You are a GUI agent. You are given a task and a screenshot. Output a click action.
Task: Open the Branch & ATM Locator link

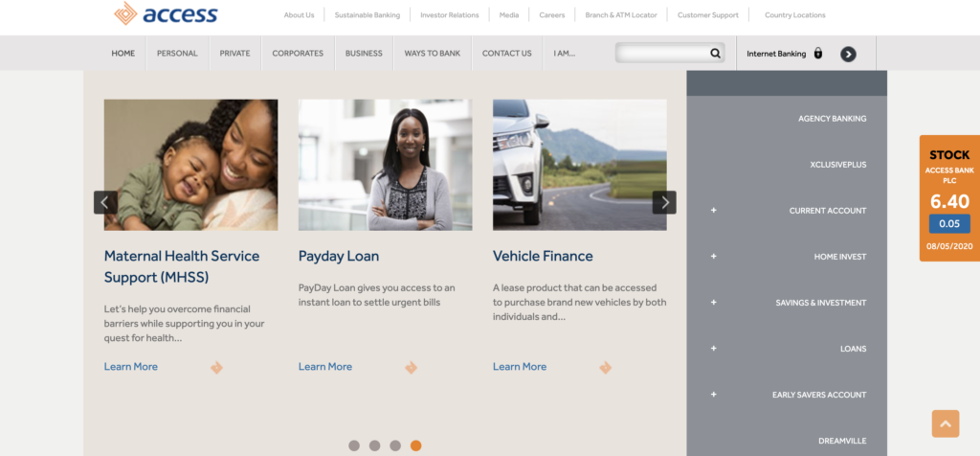620,15
